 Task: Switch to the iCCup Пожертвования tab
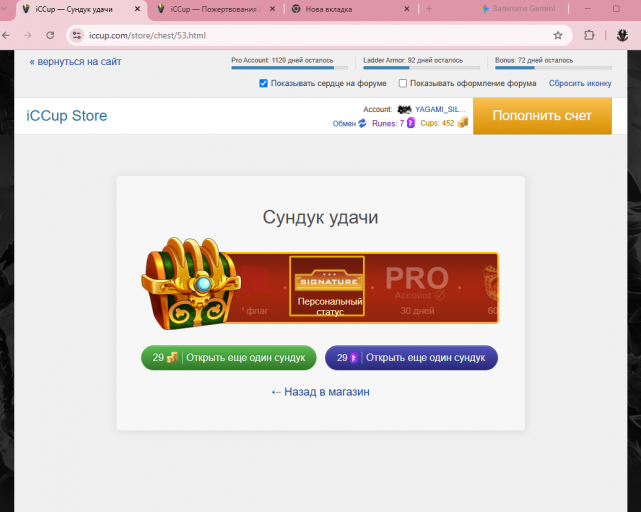[213, 9]
